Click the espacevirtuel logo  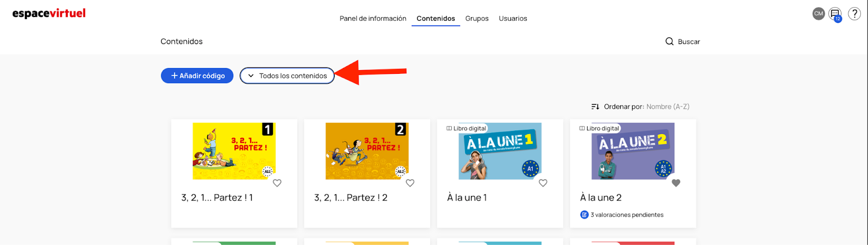[x=49, y=14]
